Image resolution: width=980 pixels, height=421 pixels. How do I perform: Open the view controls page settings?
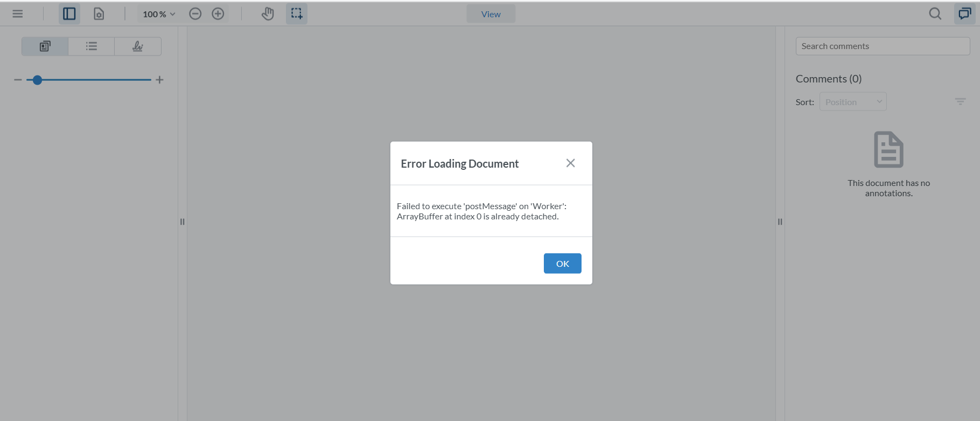pos(99,14)
